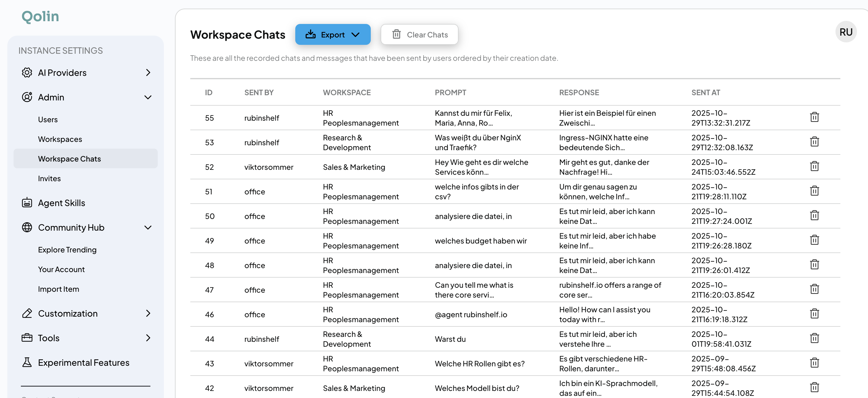Open the Export dropdown arrow
The width and height of the screenshot is (868, 398).
(356, 34)
